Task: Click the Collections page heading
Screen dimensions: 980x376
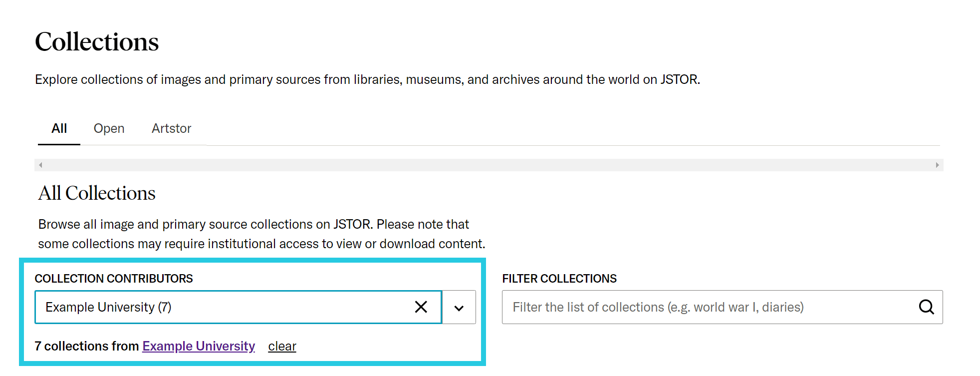Action: [x=96, y=42]
